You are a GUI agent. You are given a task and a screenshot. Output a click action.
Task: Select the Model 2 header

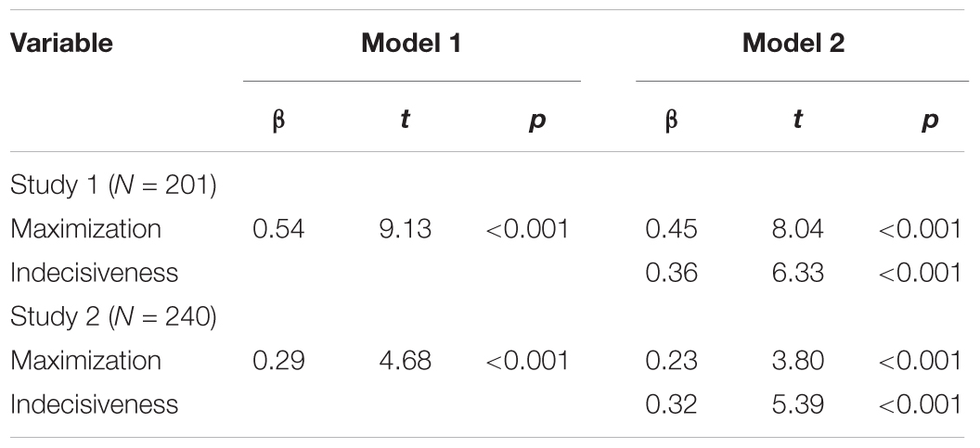(793, 43)
